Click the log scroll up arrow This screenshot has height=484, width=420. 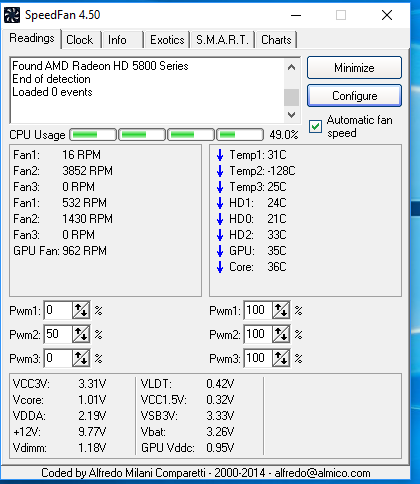291,67
